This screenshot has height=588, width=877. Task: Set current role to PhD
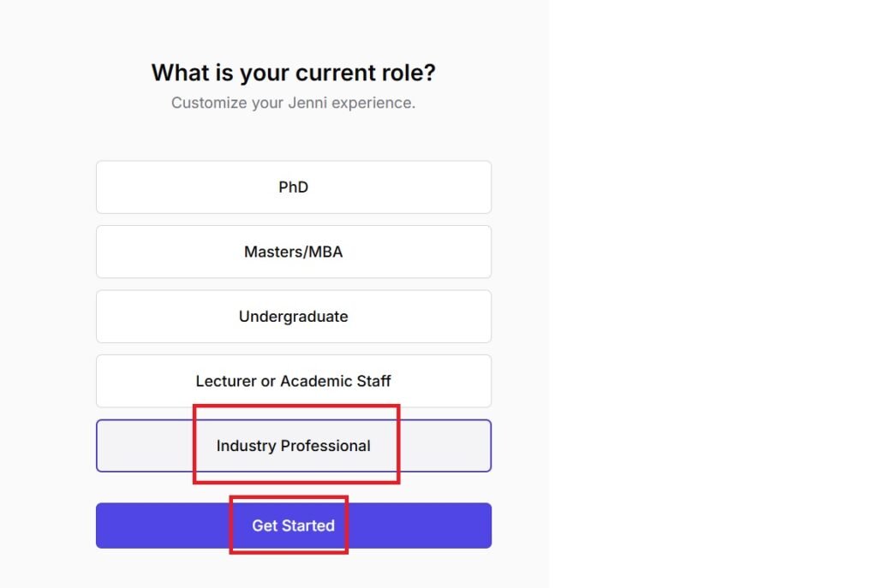(x=293, y=187)
